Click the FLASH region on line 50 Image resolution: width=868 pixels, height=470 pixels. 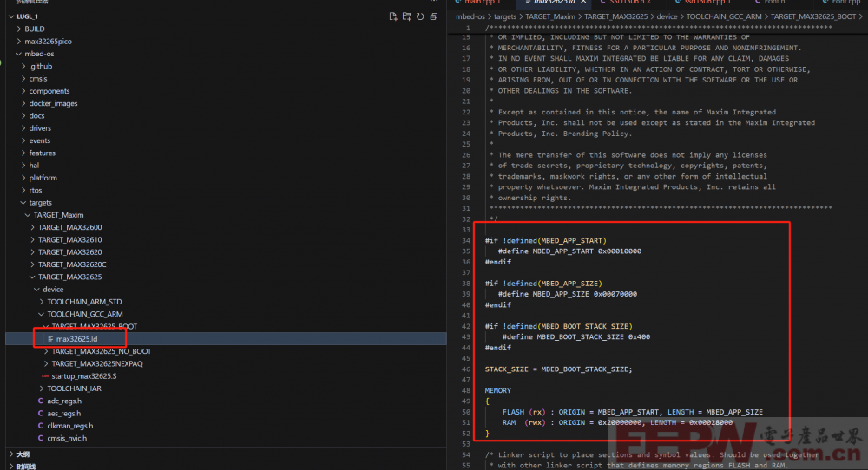point(513,412)
